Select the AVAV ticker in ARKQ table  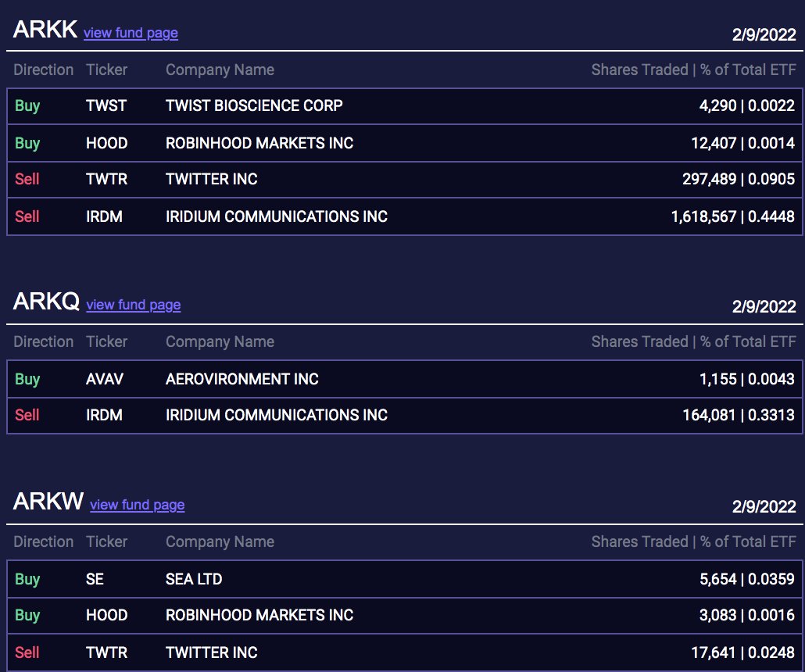(x=105, y=380)
